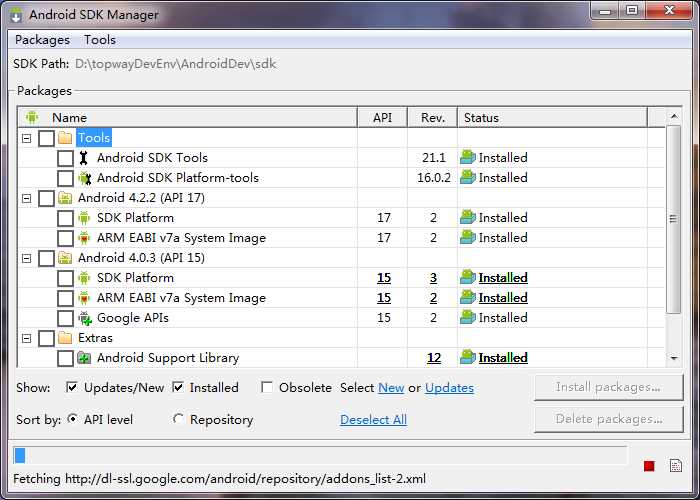
Task: Click Installed status icon for Google APIs
Action: 468,317
